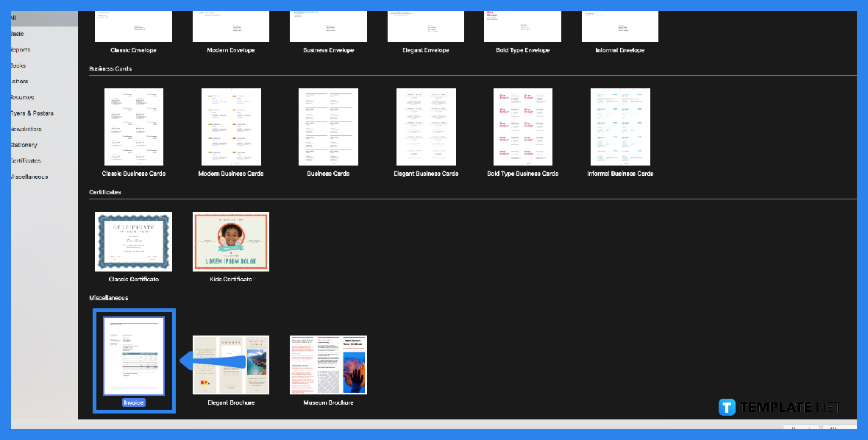Screen dimensions: 868x440
Task: Select the Resumes category
Action: [x=22, y=96]
